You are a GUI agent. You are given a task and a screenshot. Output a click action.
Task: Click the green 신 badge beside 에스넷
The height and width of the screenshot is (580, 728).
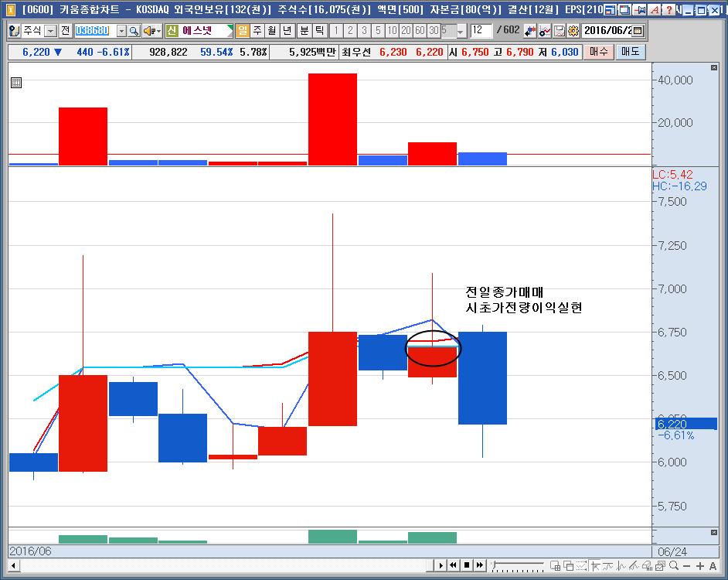click(x=172, y=31)
